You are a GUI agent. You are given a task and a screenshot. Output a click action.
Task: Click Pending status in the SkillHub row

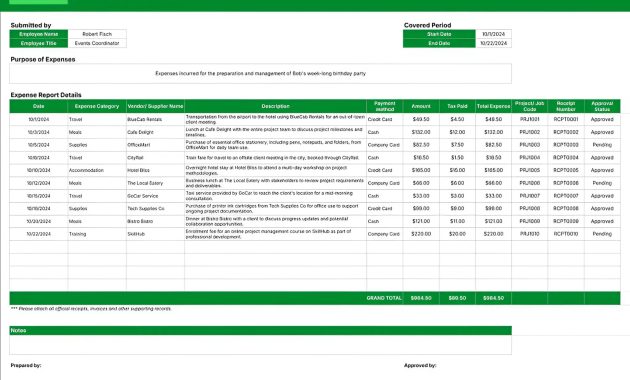(x=602, y=234)
